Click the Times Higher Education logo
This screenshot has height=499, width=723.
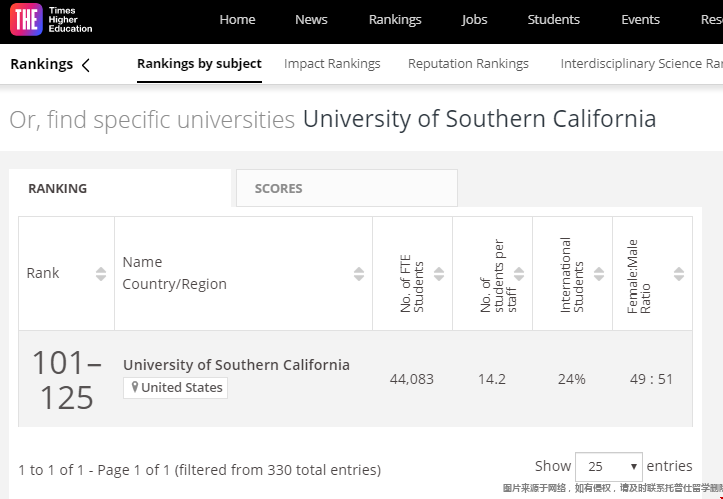pos(51,20)
